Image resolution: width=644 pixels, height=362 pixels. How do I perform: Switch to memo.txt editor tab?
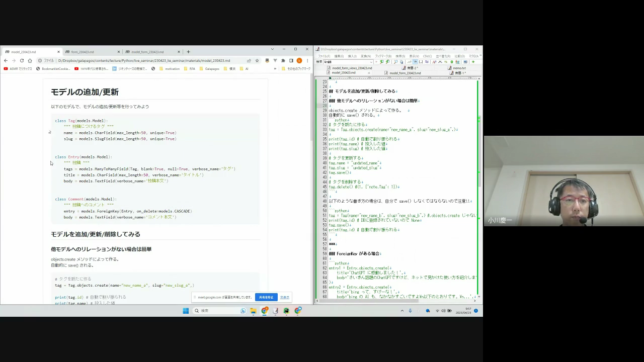pos(459,68)
